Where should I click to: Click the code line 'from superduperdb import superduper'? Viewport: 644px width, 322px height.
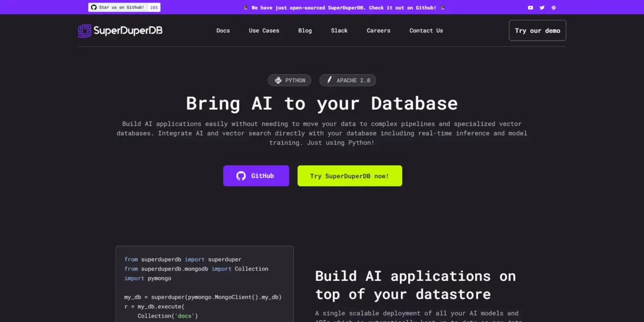coord(183,260)
